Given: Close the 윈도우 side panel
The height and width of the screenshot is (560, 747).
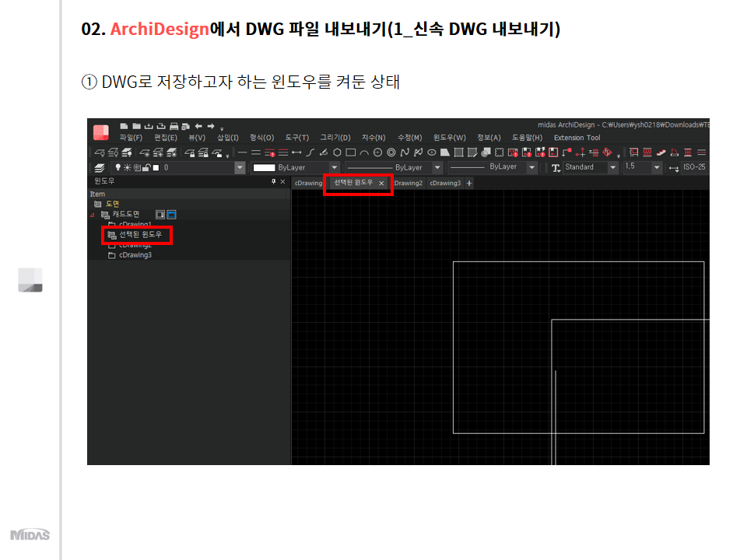Looking at the screenshot, I should (x=282, y=181).
